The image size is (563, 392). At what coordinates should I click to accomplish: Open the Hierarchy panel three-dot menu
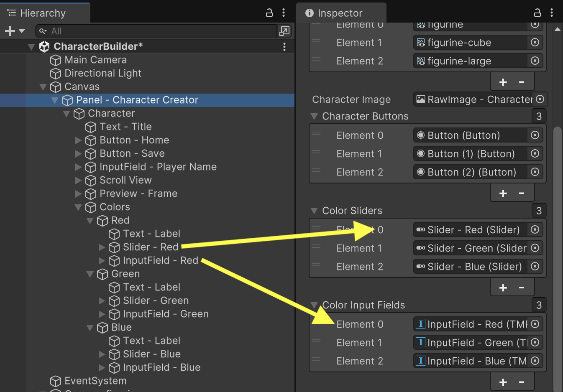click(x=284, y=13)
